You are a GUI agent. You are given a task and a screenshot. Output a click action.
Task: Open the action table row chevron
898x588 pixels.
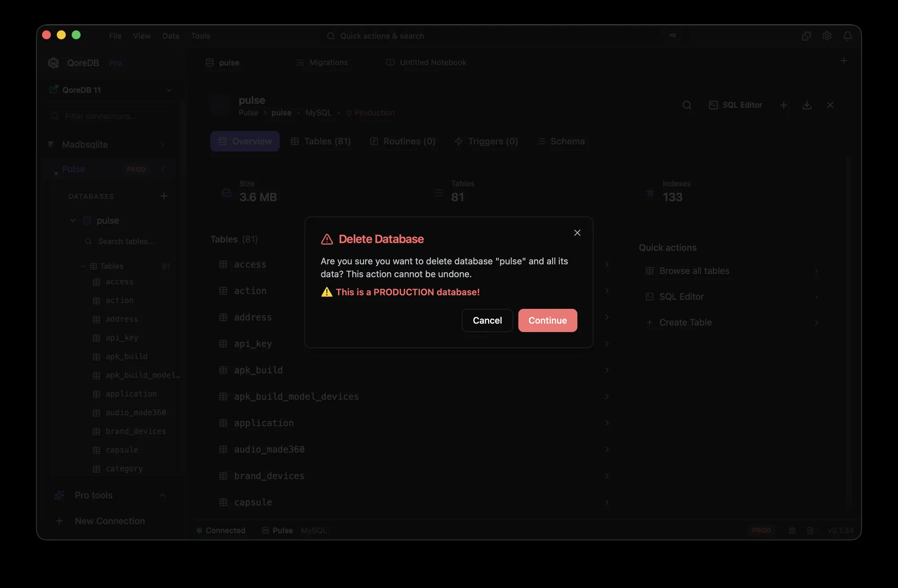coord(607,291)
